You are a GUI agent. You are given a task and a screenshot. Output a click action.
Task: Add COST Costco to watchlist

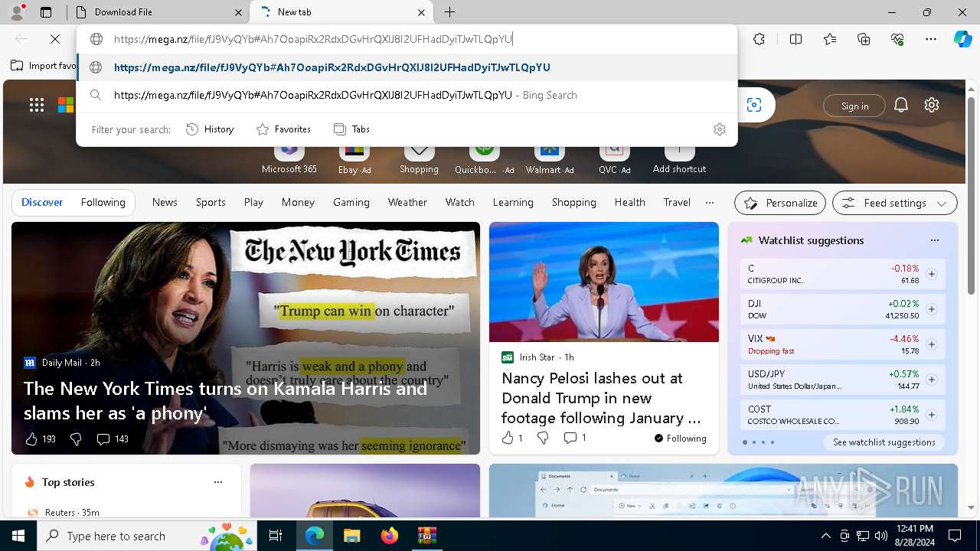click(x=932, y=415)
